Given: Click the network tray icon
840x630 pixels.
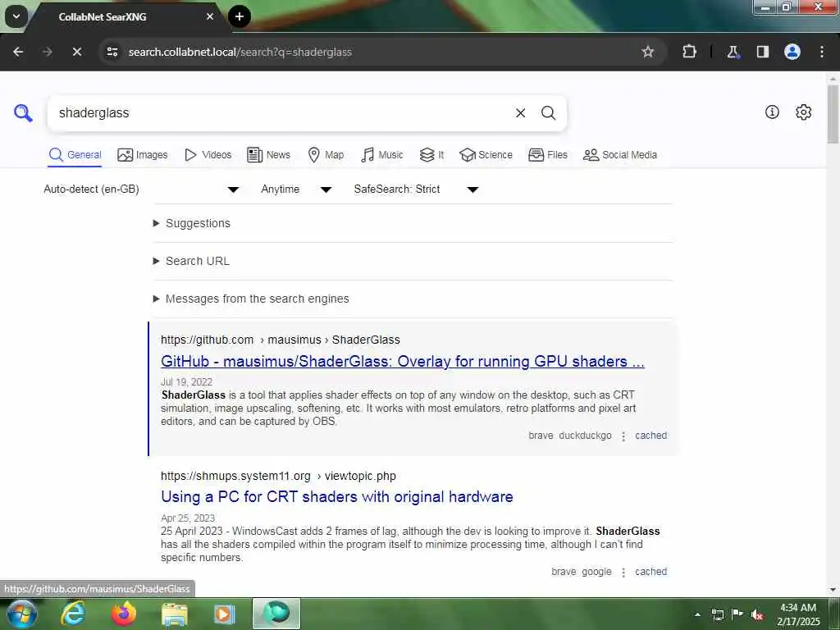Looking at the screenshot, I should (717, 614).
